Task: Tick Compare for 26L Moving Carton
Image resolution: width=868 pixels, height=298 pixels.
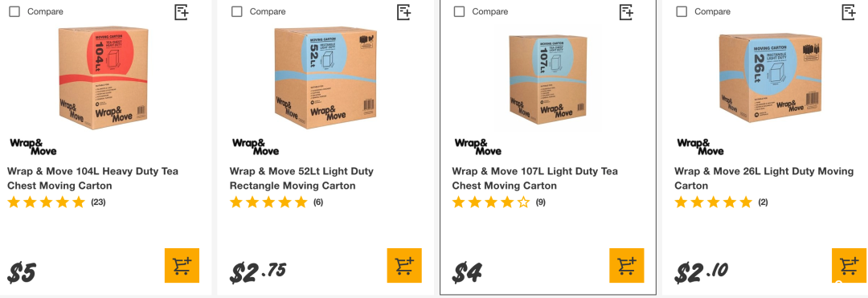Action: pyautogui.click(x=682, y=11)
